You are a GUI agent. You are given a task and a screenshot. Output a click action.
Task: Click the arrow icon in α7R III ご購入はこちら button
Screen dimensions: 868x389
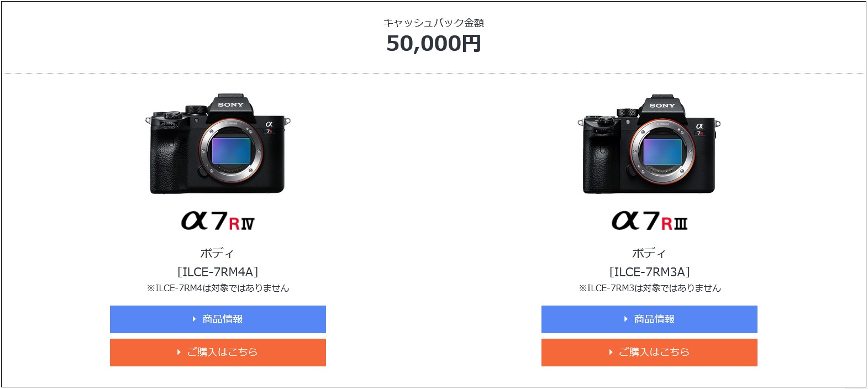610,352
